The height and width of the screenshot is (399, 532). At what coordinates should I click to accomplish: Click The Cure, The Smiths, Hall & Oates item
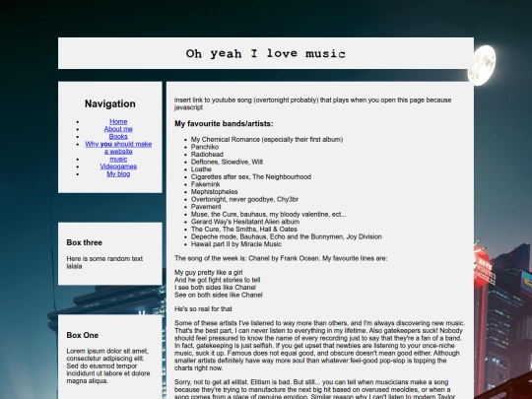(244, 229)
